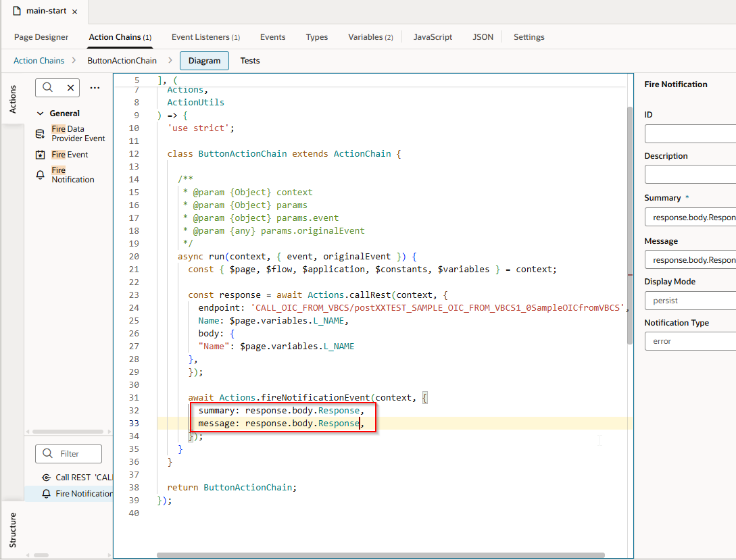Close the main-start file tab
Viewport: 736px width, 560px height.
coord(74,12)
